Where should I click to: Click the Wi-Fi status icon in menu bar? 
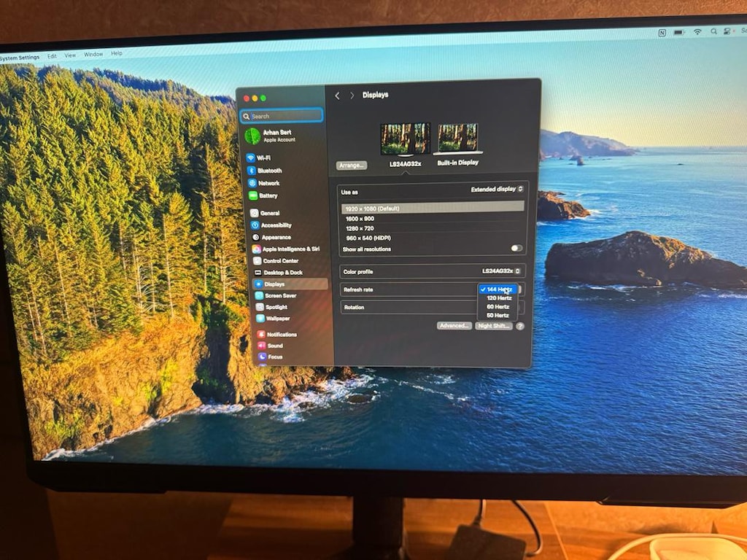click(x=697, y=31)
